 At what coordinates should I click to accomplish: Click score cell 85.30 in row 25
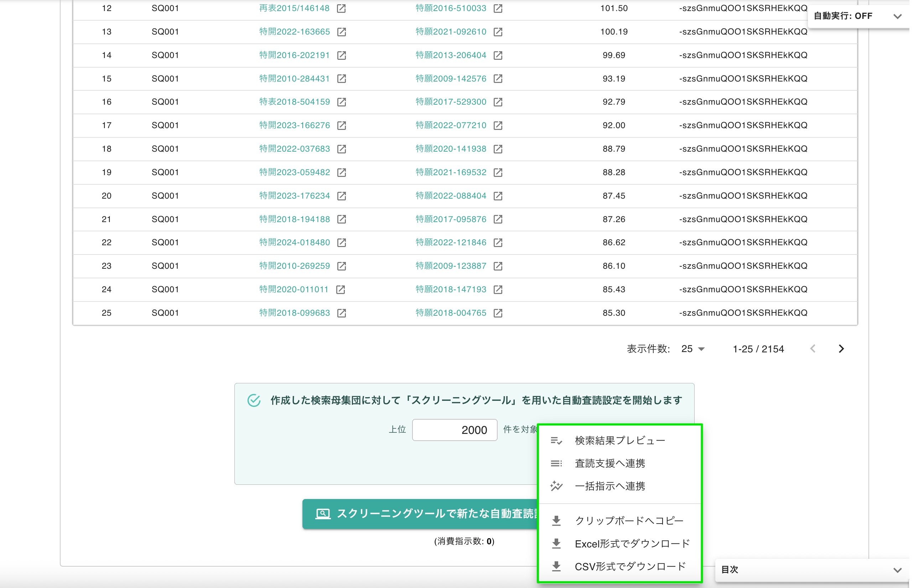(x=614, y=313)
